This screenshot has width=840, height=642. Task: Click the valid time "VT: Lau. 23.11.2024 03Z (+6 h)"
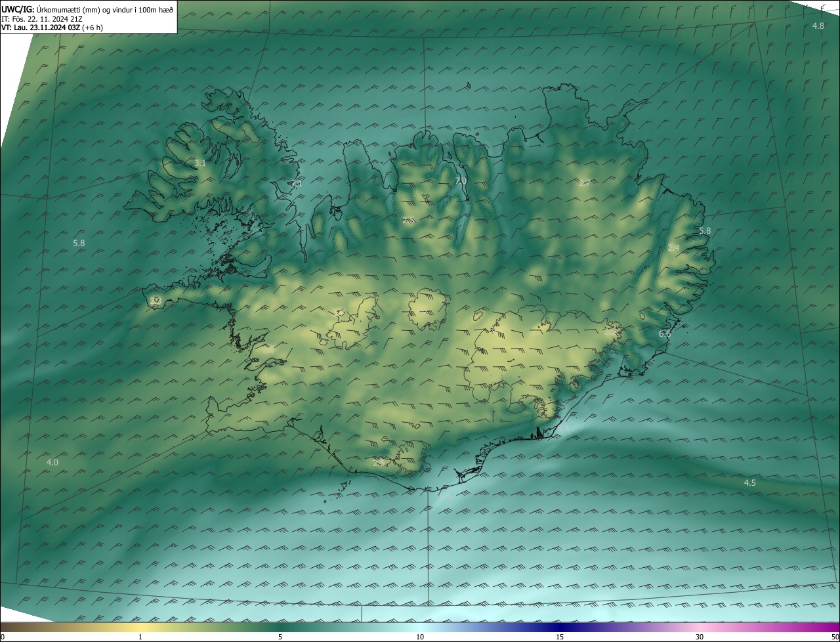[x=52, y=28]
